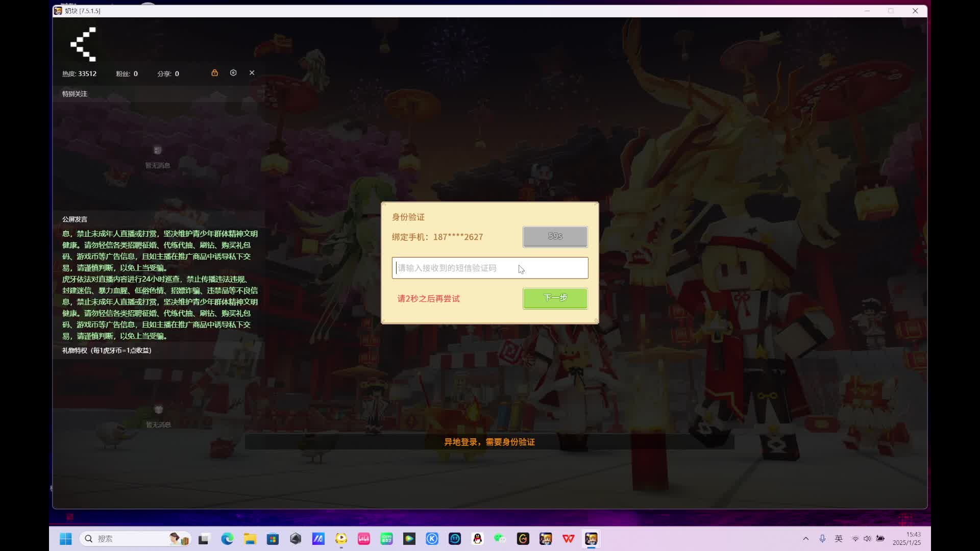Open the overlay settings gear icon
This screenshot has height=551, width=980.
pyautogui.click(x=233, y=73)
